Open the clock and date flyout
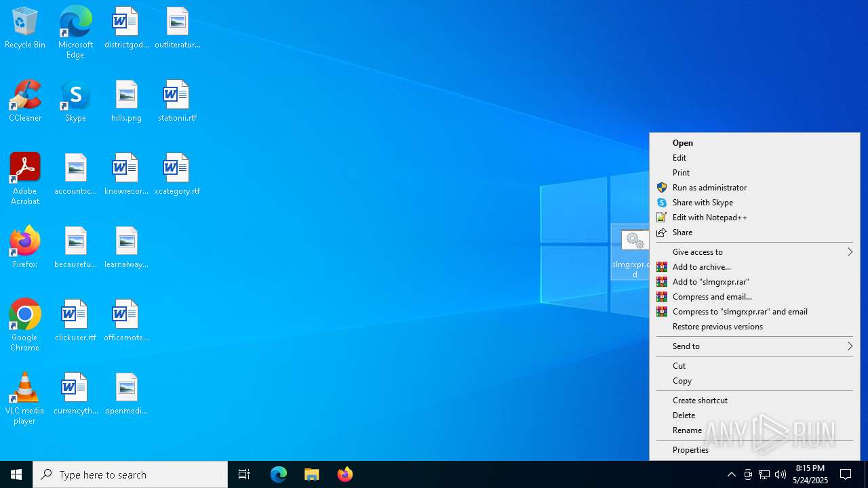Viewport: 868px width, 488px height. click(810, 474)
